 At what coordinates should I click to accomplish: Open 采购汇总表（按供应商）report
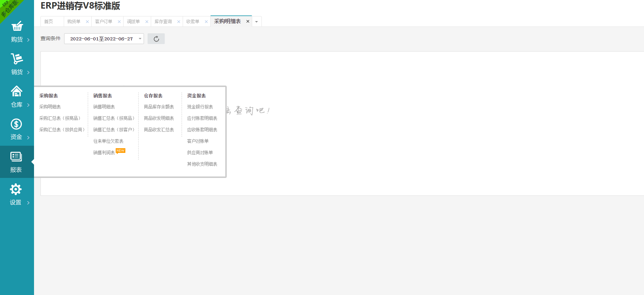tap(63, 130)
